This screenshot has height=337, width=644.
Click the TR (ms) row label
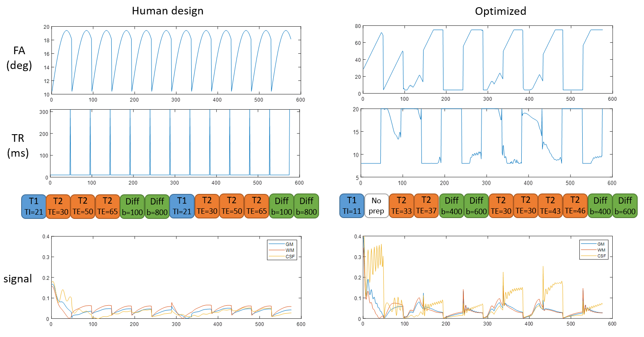pyautogui.click(x=18, y=145)
